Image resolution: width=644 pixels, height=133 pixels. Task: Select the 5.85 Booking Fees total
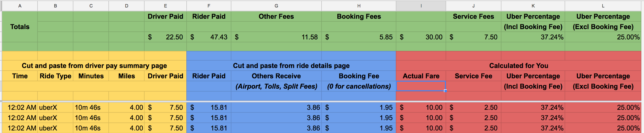[x=359, y=37]
